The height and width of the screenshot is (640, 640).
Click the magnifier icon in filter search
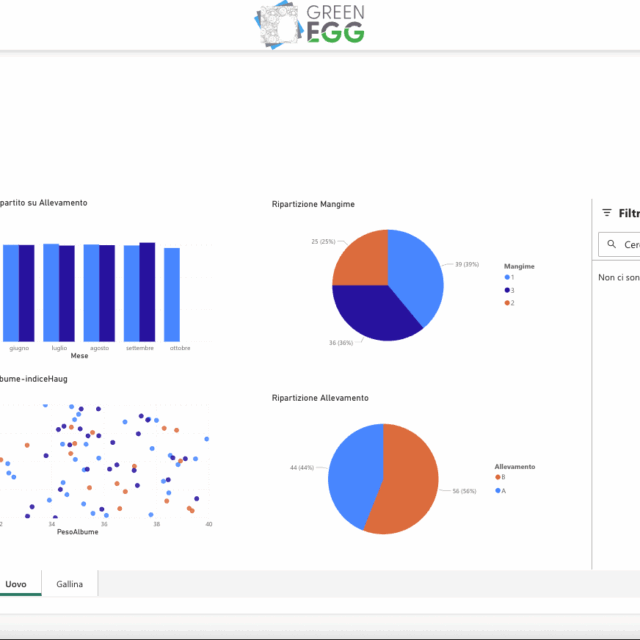[611, 245]
